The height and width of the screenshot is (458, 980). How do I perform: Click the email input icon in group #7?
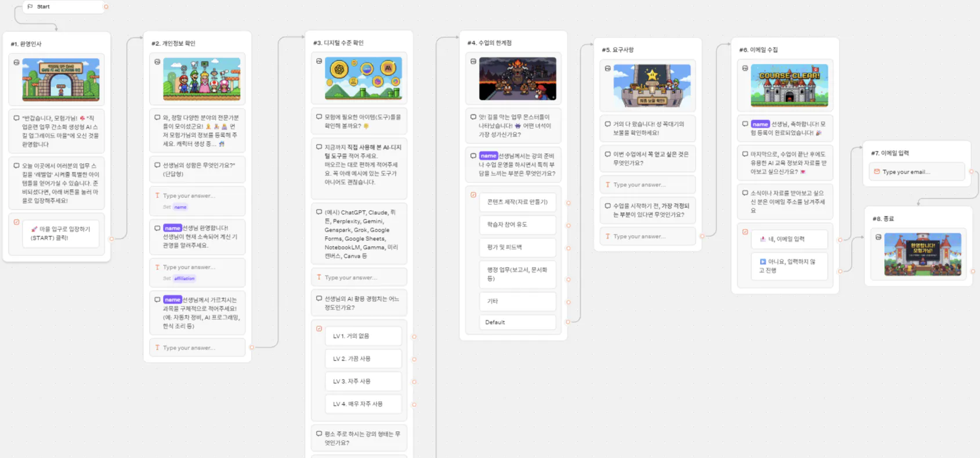point(877,172)
